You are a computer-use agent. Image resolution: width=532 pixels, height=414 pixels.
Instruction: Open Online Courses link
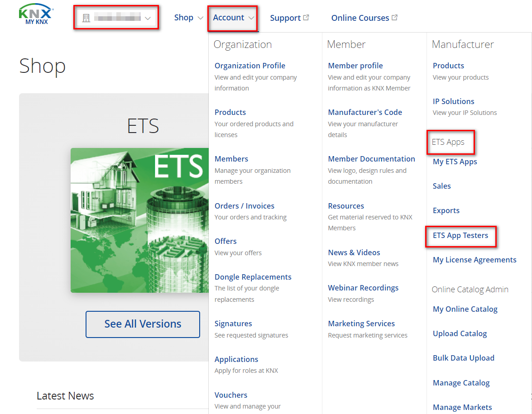click(360, 18)
